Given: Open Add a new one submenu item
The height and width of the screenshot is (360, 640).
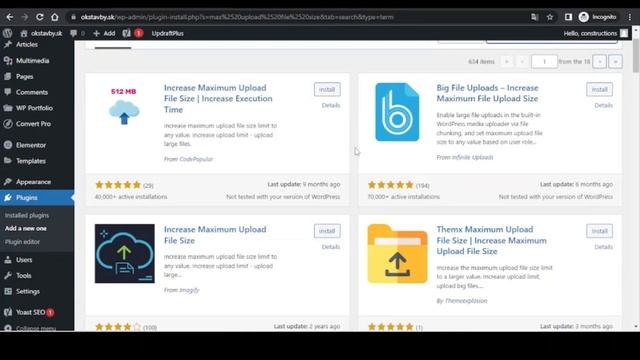Looking at the screenshot, I should coord(26,229).
